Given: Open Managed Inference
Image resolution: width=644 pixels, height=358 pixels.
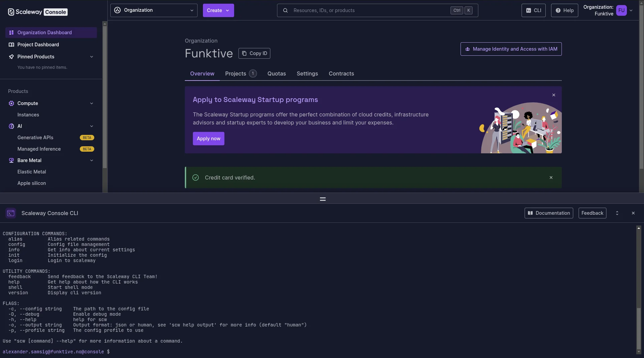Looking at the screenshot, I should tap(39, 149).
